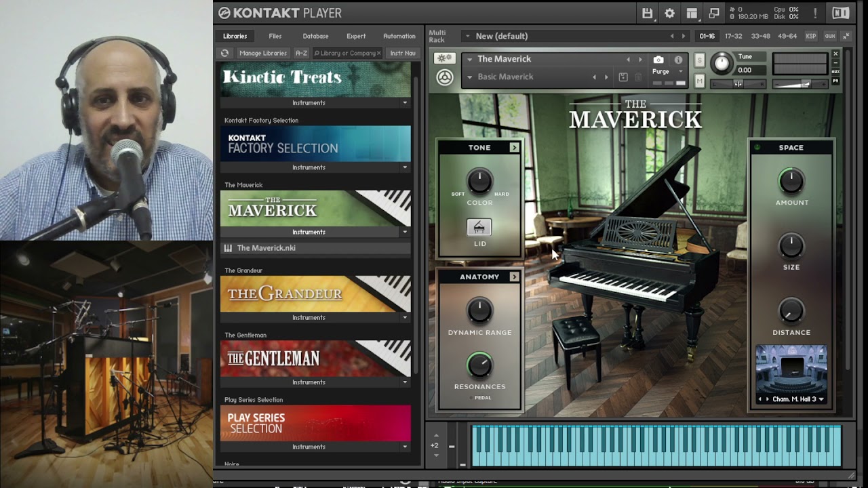Clear the library search field X
Viewport: 868px width, 488px height.
click(x=378, y=53)
